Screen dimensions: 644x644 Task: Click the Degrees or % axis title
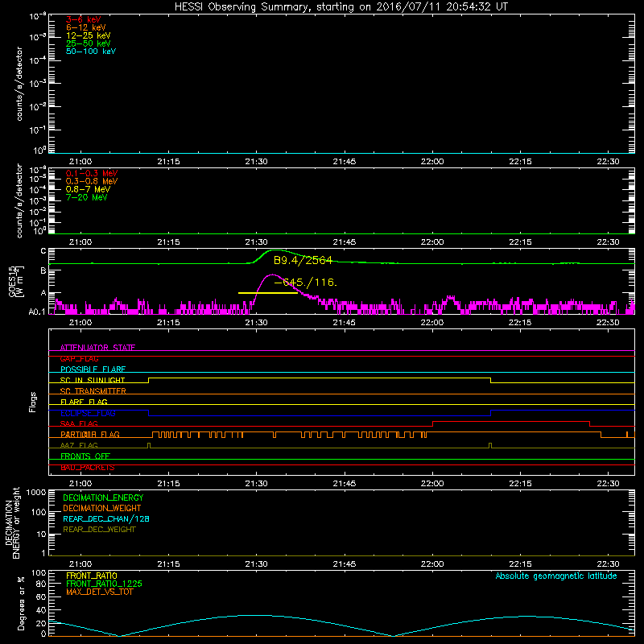(x=21, y=603)
